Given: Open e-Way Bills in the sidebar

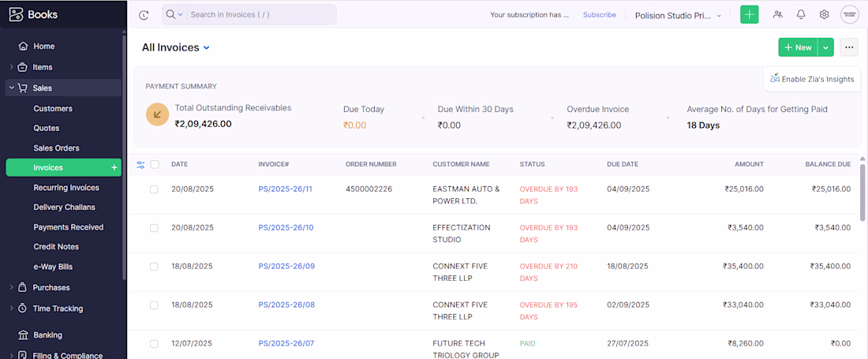Looking at the screenshot, I should tap(53, 267).
